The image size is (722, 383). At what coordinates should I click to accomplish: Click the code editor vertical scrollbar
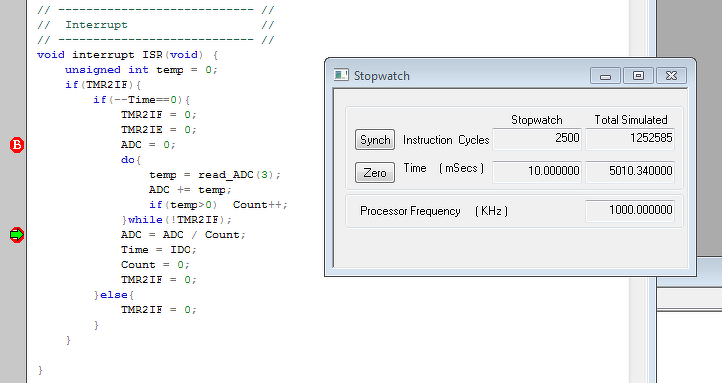click(638, 192)
